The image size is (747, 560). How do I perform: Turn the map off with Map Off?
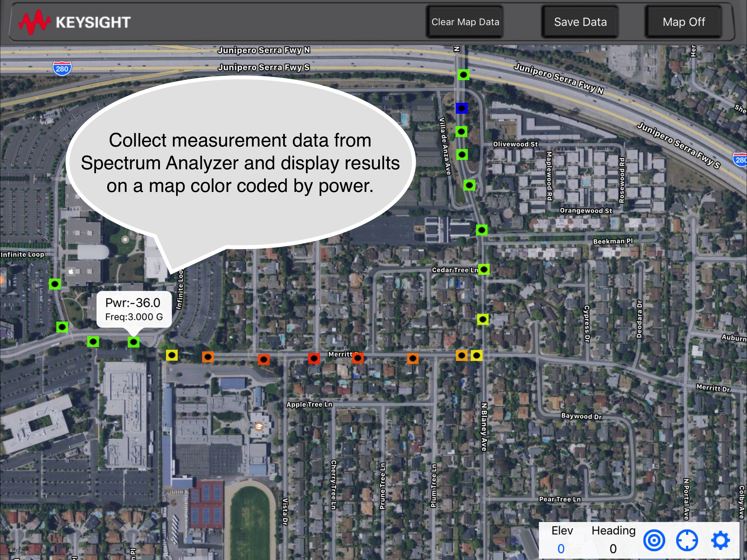coord(684,22)
